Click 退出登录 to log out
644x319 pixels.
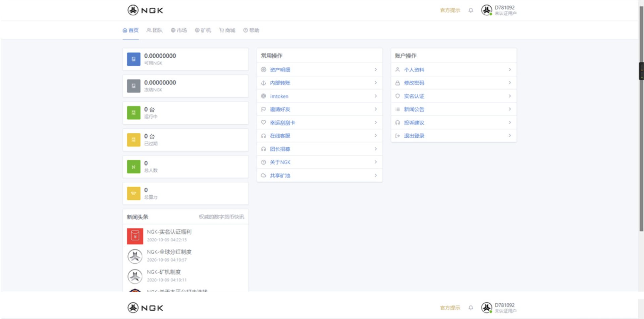414,136
